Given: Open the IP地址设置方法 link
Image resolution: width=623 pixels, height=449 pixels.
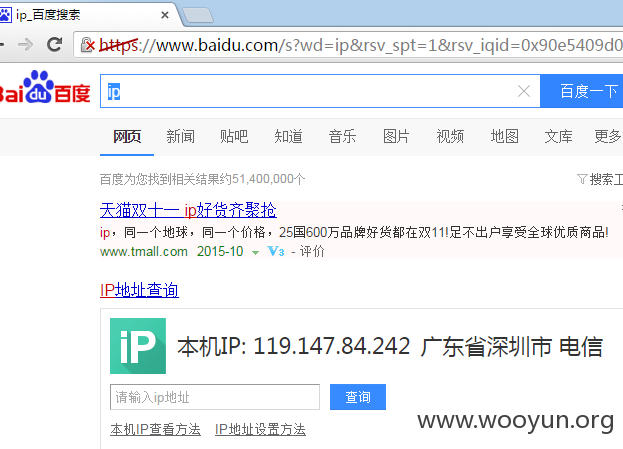Looking at the screenshot, I should pos(260,430).
